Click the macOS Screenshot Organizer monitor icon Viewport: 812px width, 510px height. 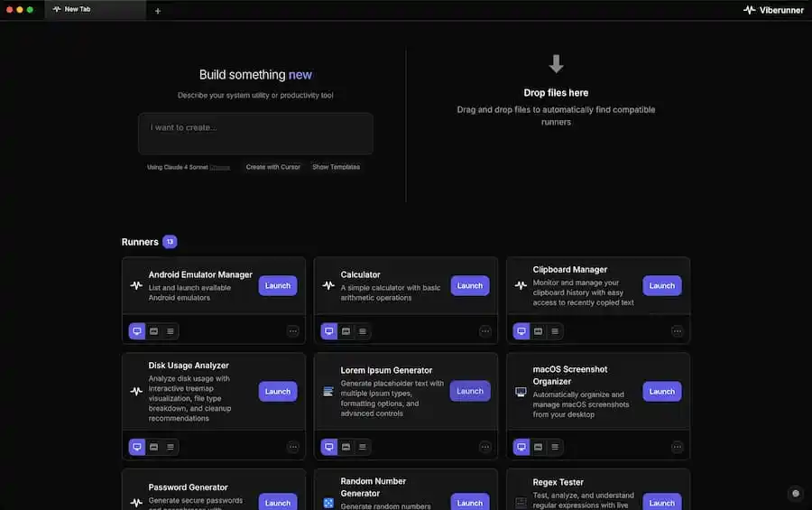point(521,392)
